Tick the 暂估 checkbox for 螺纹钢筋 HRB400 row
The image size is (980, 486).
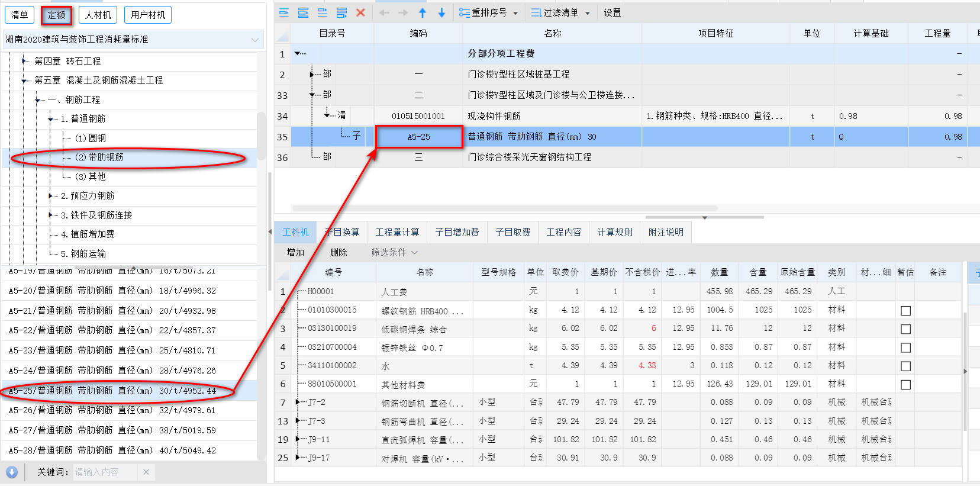(x=905, y=310)
